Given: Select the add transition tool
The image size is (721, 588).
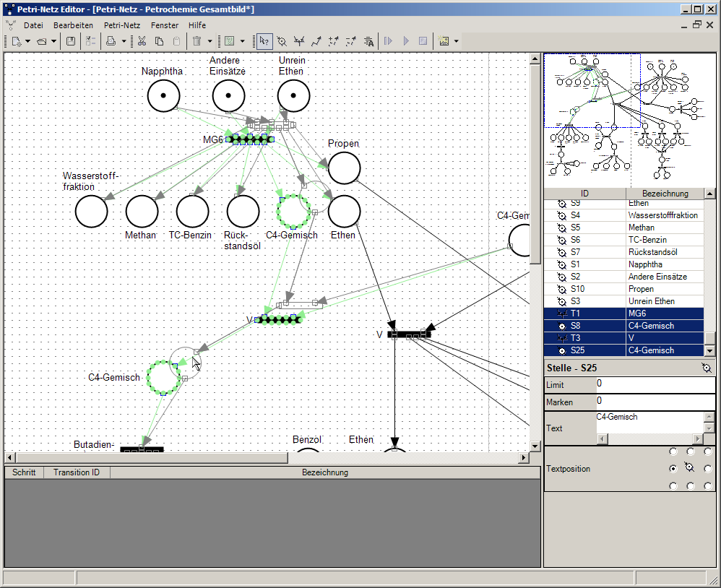Looking at the screenshot, I should coord(299,41).
